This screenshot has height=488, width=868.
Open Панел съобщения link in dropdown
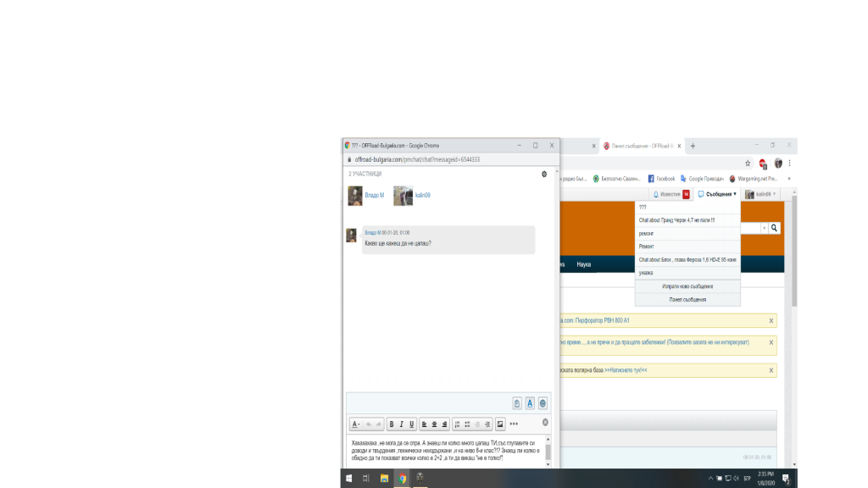pos(687,300)
